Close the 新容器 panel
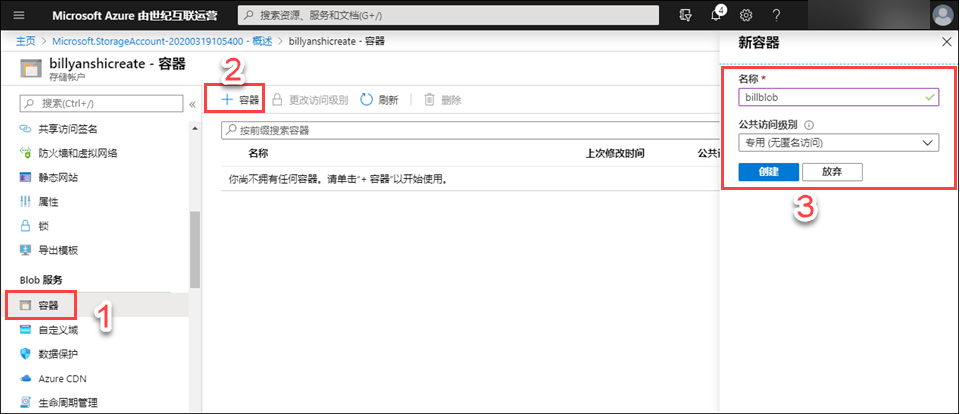The image size is (960, 414). coord(946,42)
